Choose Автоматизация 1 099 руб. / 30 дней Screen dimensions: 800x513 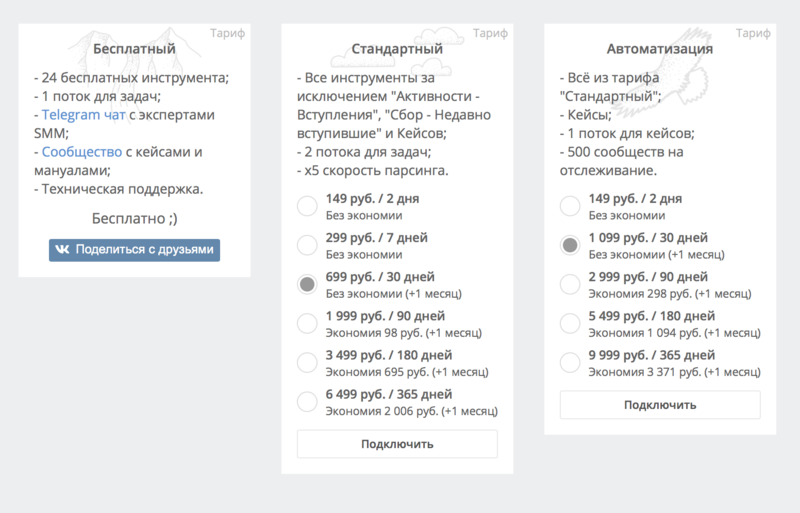click(x=570, y=246)
